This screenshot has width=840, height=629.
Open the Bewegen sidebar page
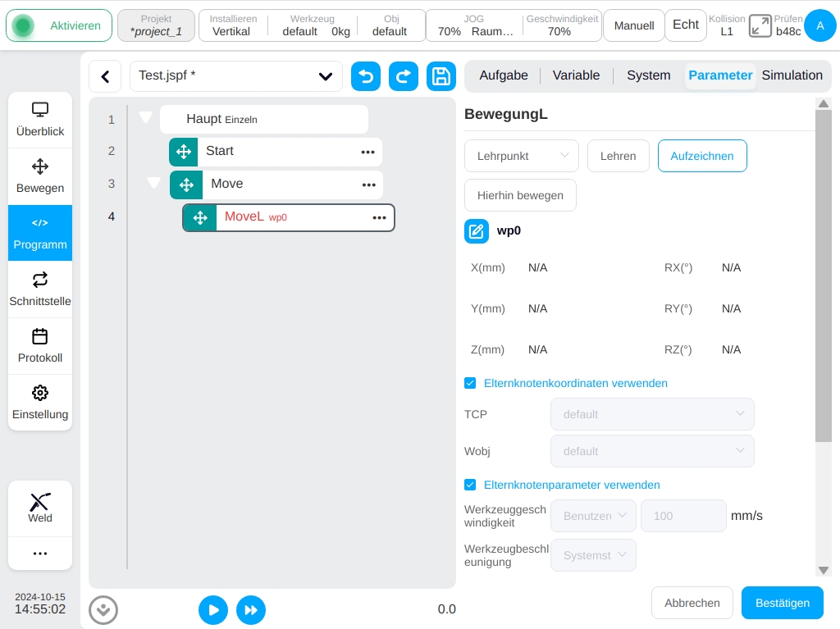[x=40, y=176]
